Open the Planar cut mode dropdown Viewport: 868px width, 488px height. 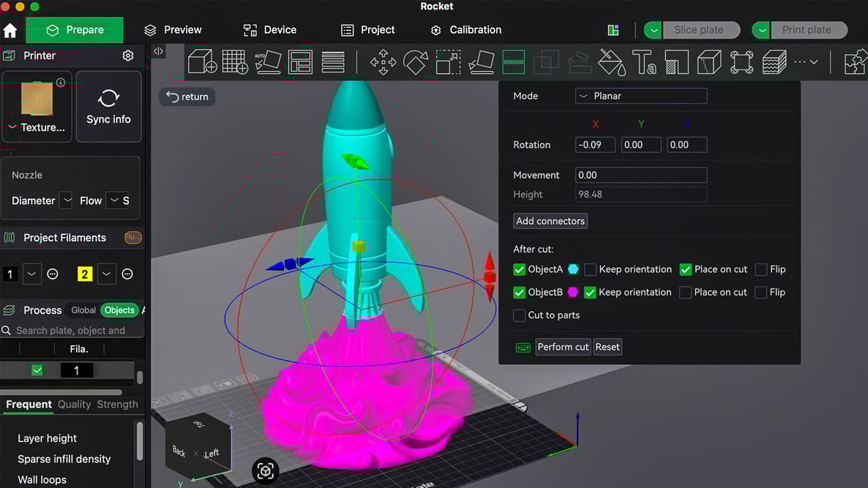640,96
